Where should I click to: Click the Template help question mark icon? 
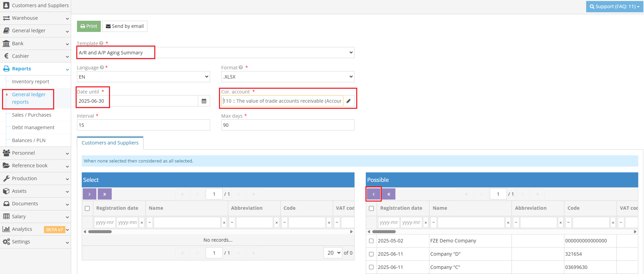coord(101,44)
